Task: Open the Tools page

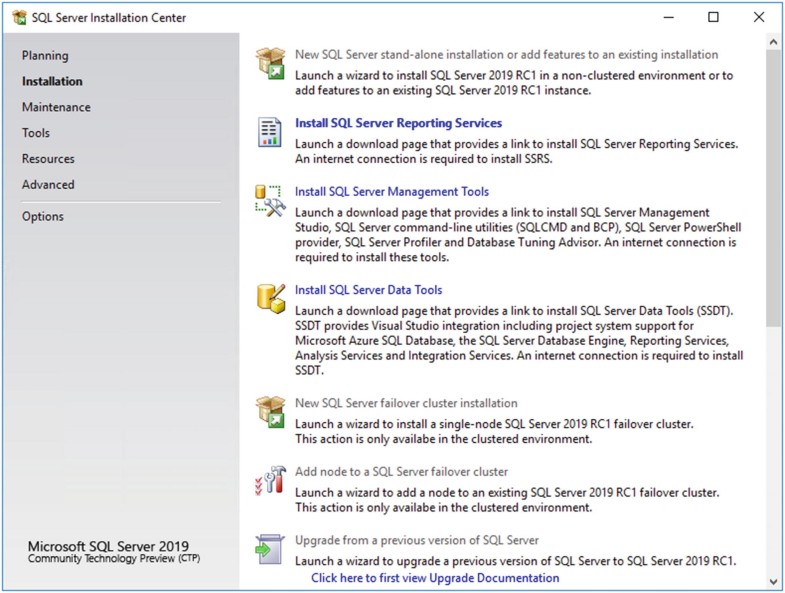Action: pos(36,133)
